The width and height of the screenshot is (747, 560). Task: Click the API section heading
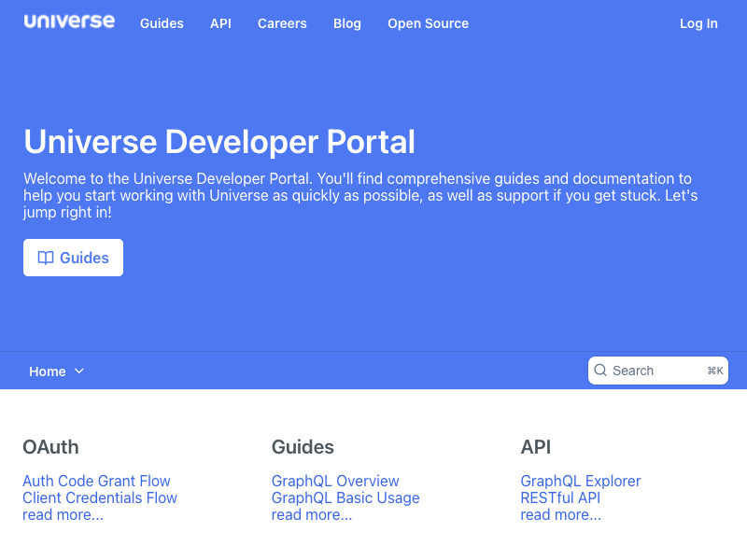point(535,447)
